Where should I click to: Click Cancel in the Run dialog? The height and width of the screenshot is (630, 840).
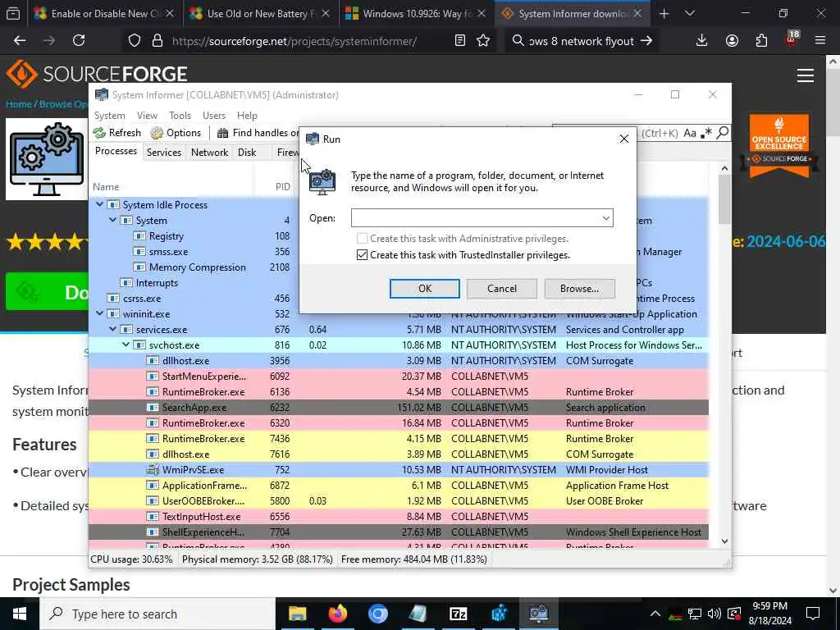point(501,288)
